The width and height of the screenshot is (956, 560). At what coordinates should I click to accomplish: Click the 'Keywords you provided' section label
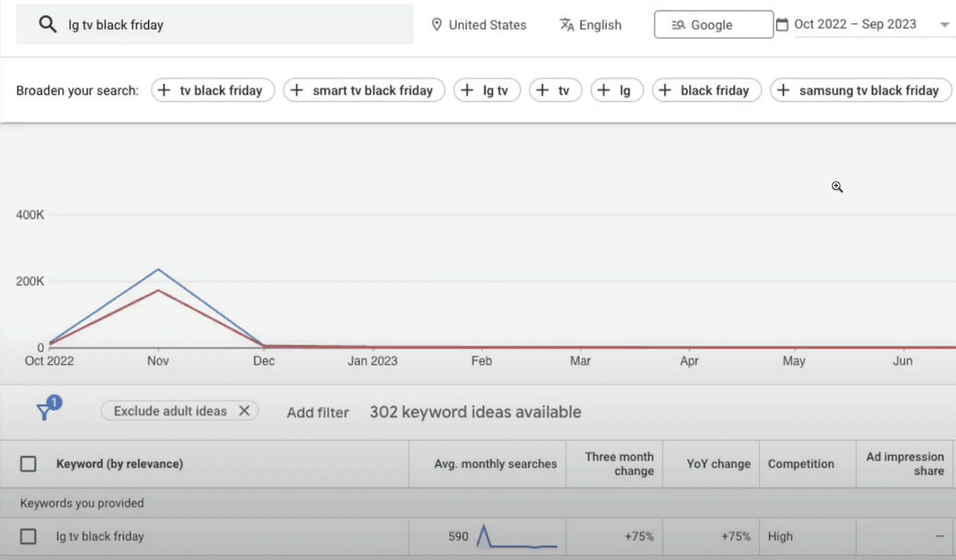82,503
